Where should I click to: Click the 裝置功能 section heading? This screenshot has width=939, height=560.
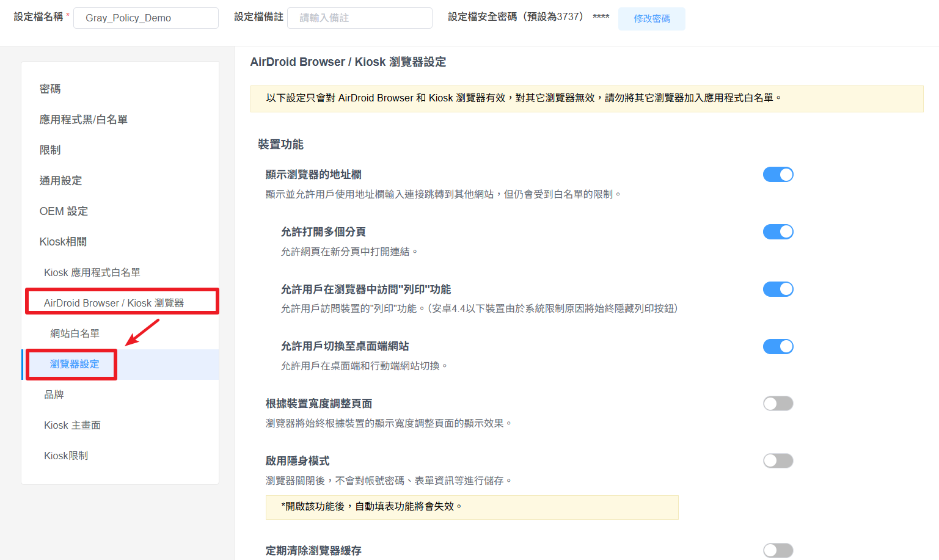tap(280, 145)
